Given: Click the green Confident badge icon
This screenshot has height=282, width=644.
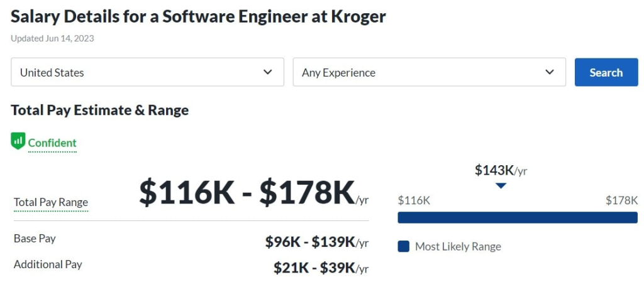Looking at the screenshot, I should click(x=18, y=141).
